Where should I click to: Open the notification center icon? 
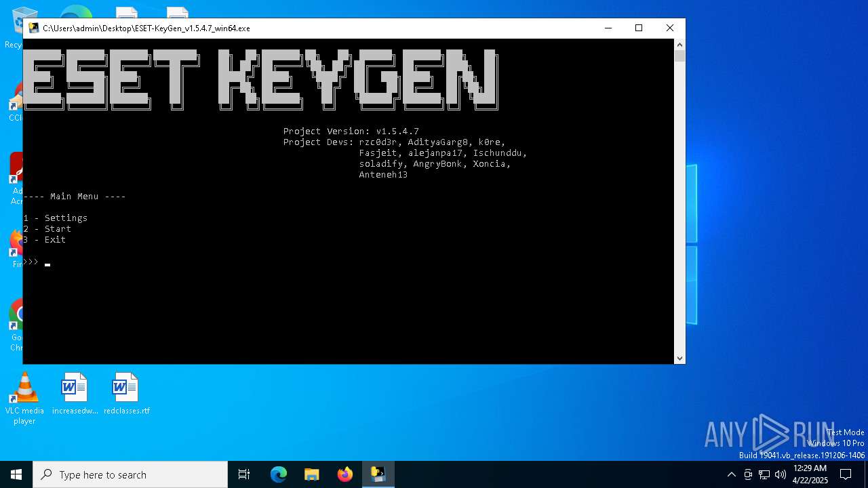coord(846,474)
